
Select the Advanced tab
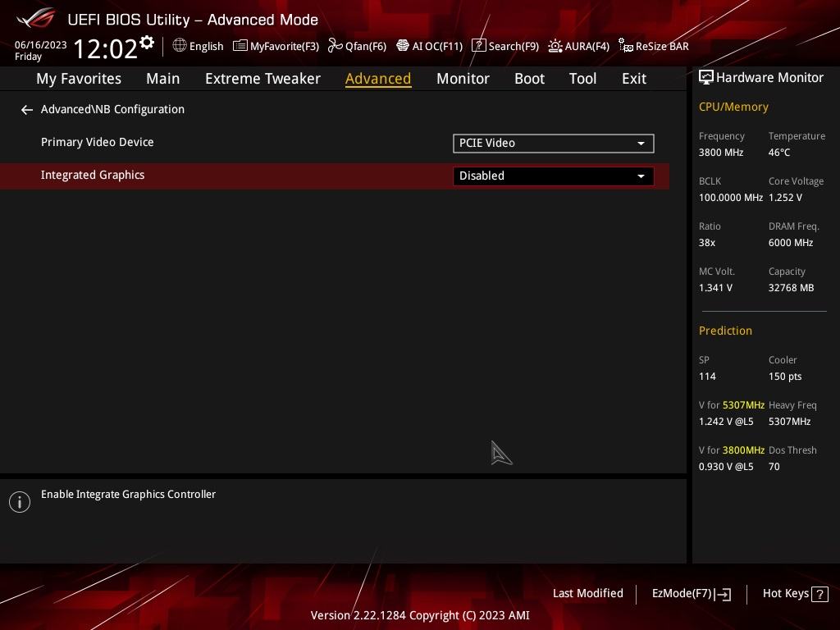(378, 79)
